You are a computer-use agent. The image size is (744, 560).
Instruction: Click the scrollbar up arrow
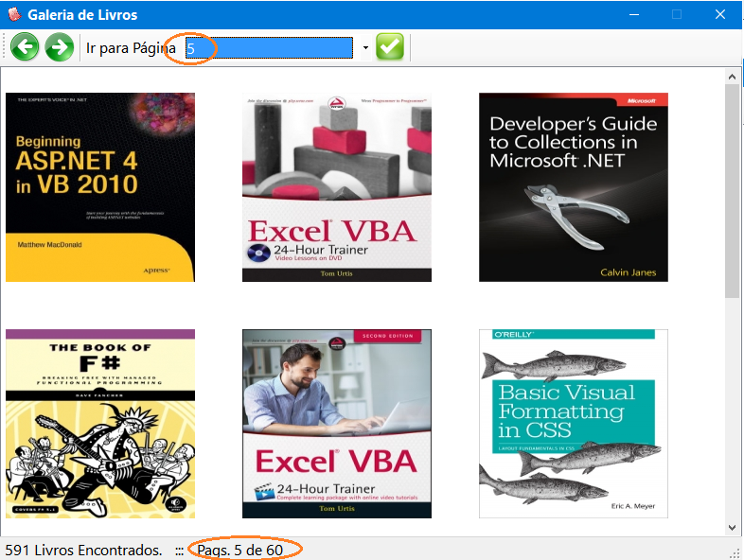[733, 76]
